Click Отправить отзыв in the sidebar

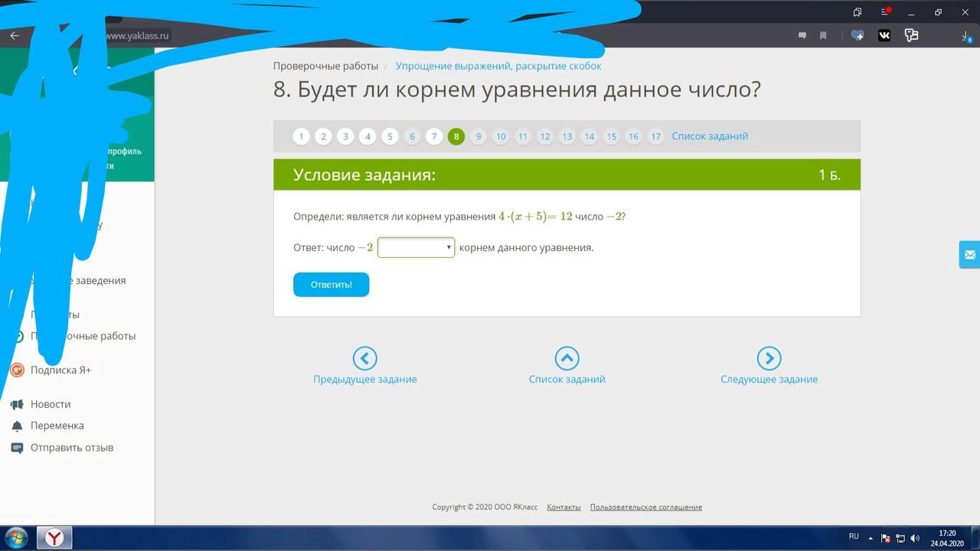[71, 448]
